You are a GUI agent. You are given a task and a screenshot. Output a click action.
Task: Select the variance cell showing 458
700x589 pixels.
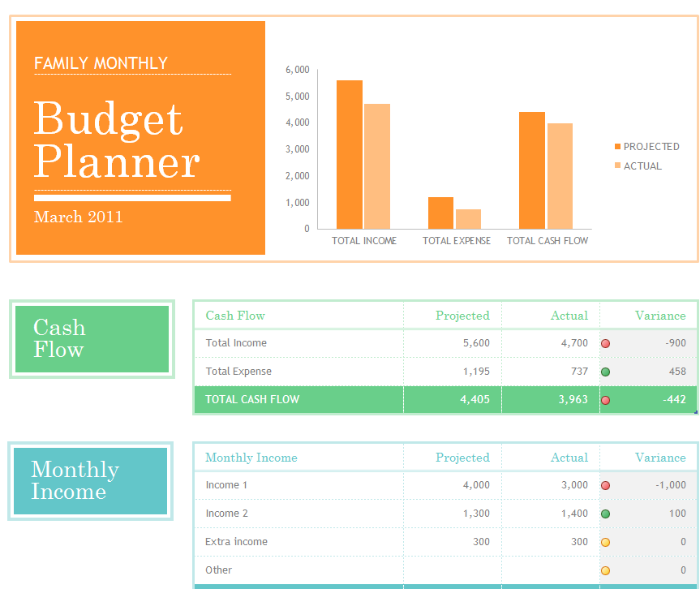tap(649, 372)
